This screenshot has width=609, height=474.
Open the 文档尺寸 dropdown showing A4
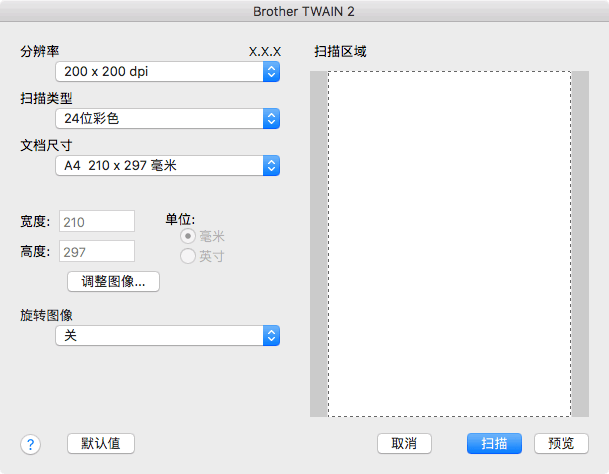tap(166, 166)
